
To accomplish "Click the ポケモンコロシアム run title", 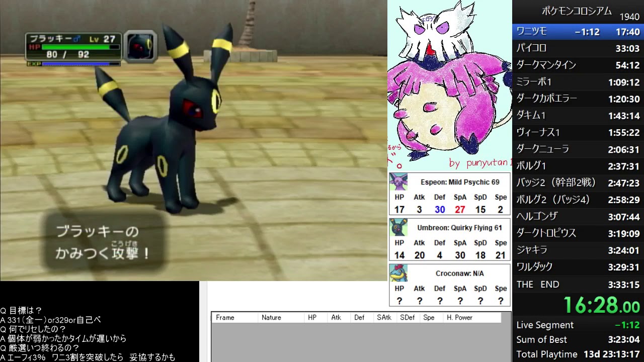I will coord(577,11).
